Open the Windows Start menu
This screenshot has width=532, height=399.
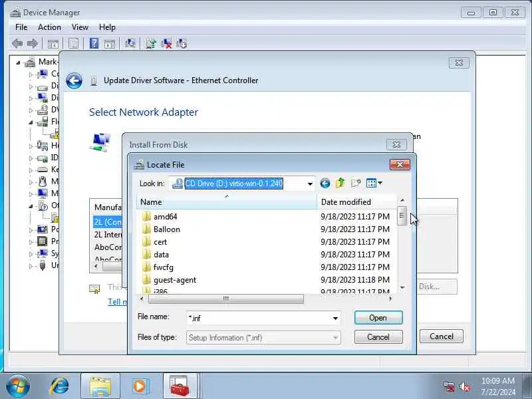coord(18,386)
